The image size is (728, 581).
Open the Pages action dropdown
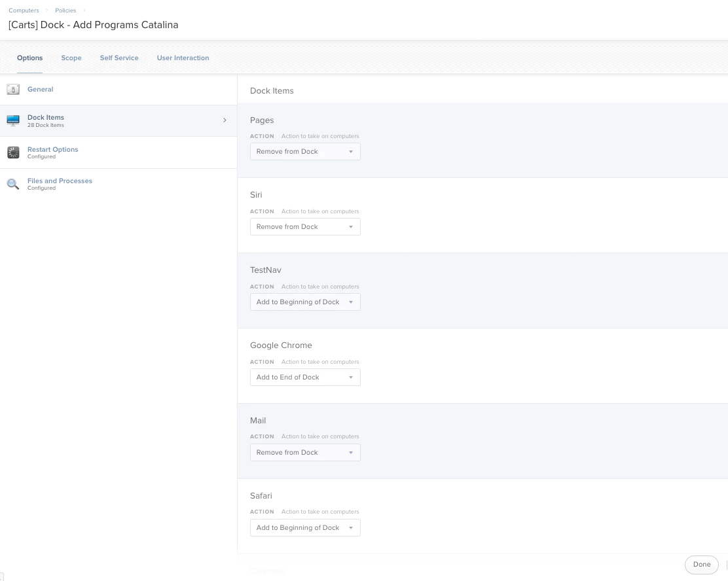(305, 152)
